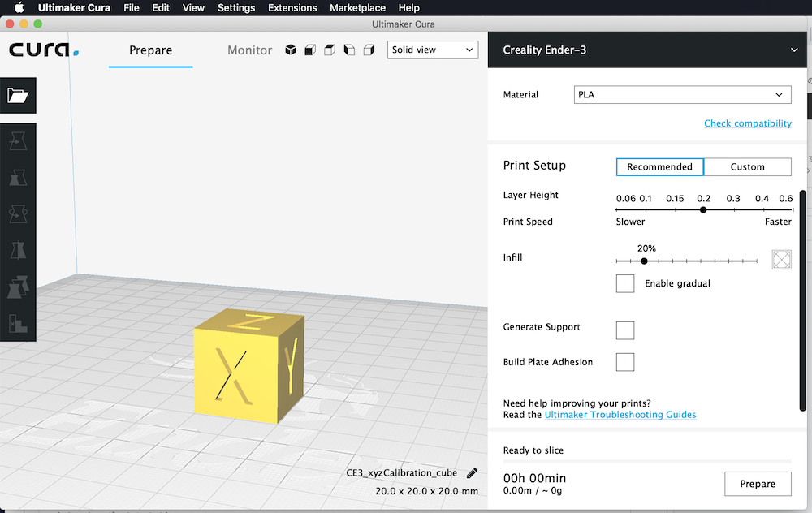Open the Apple menu
The height and width of the screenshot is (513, 812).
(x=19, y=8)
